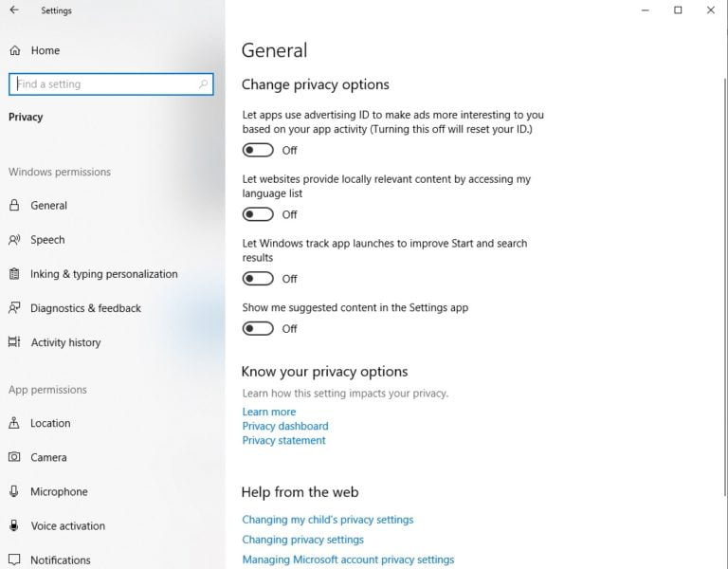Click the Find a setting search box
The image size is (728, 569).
pos(111,84)
